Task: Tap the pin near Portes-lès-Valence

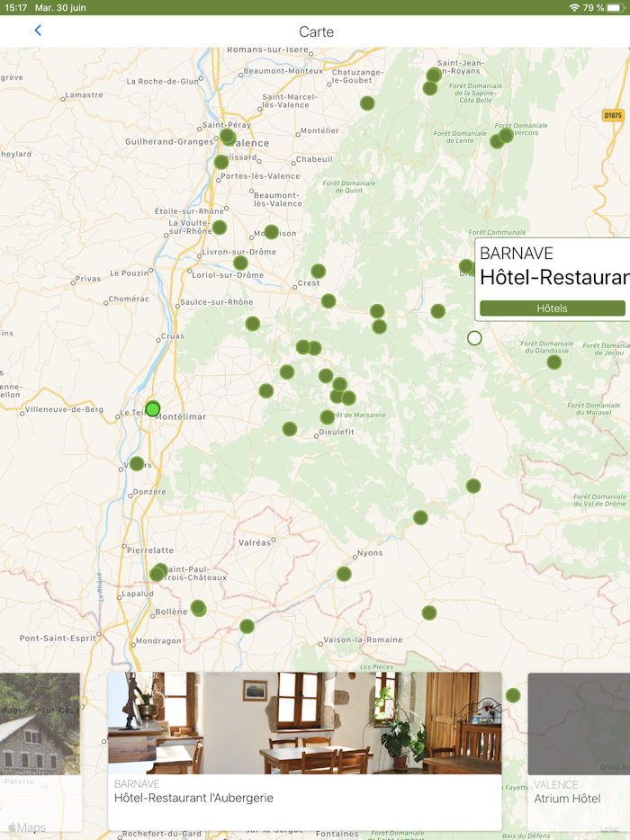Action: pos(221,162)
